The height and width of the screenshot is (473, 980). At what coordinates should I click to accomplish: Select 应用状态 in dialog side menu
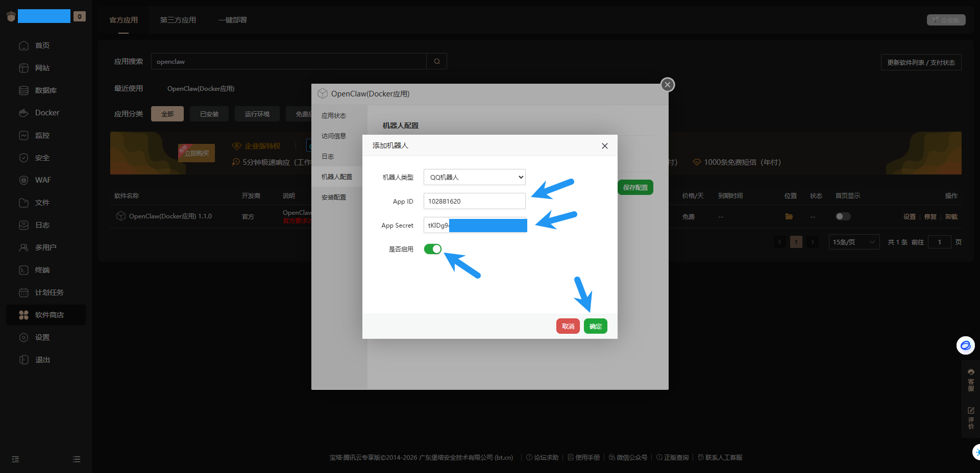[x=334, y=116]
